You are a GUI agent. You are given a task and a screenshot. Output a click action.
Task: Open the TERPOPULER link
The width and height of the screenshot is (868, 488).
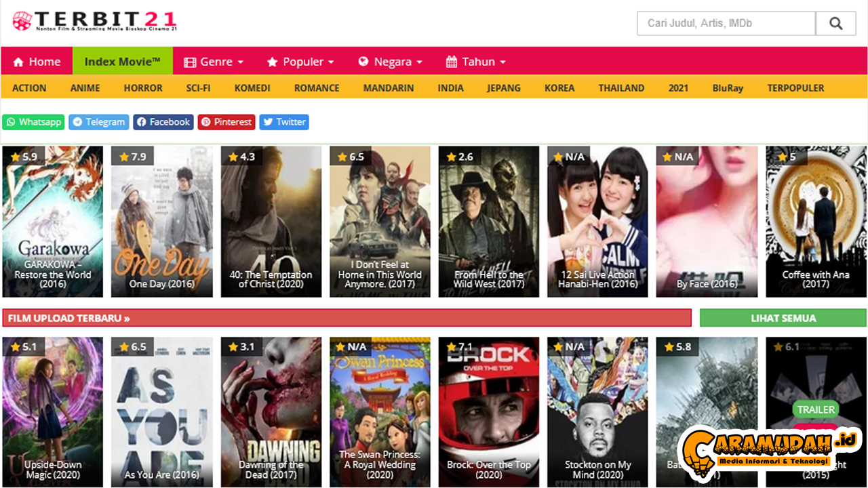795,88
